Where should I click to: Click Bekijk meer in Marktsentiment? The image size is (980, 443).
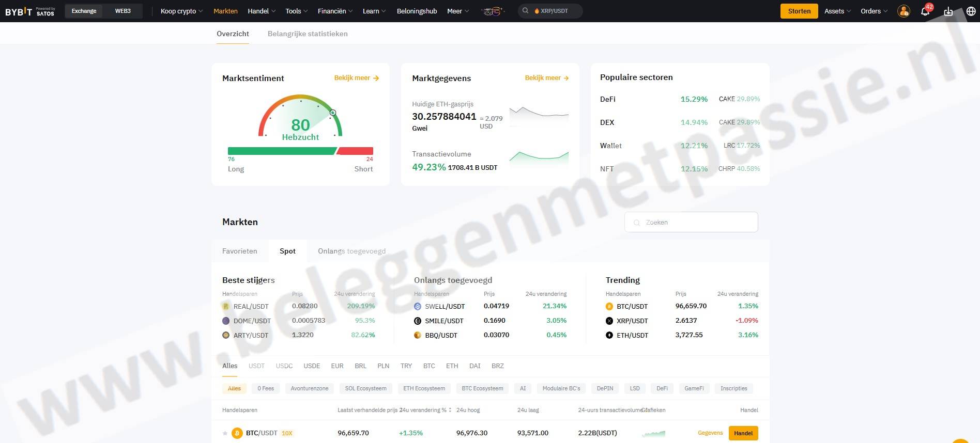356,78
